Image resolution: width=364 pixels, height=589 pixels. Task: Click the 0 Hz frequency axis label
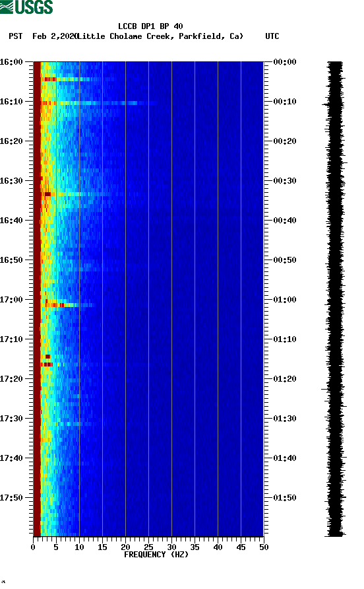coord(33,547)
